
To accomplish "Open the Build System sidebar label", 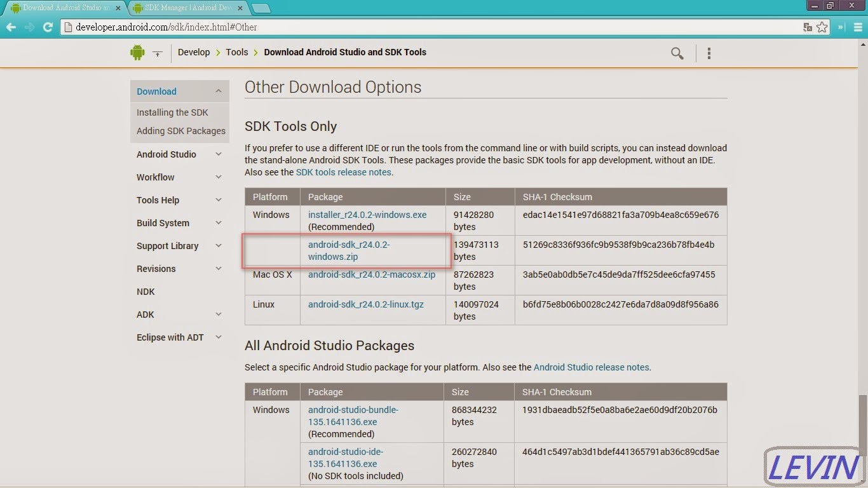I will [x=163, y=223].
